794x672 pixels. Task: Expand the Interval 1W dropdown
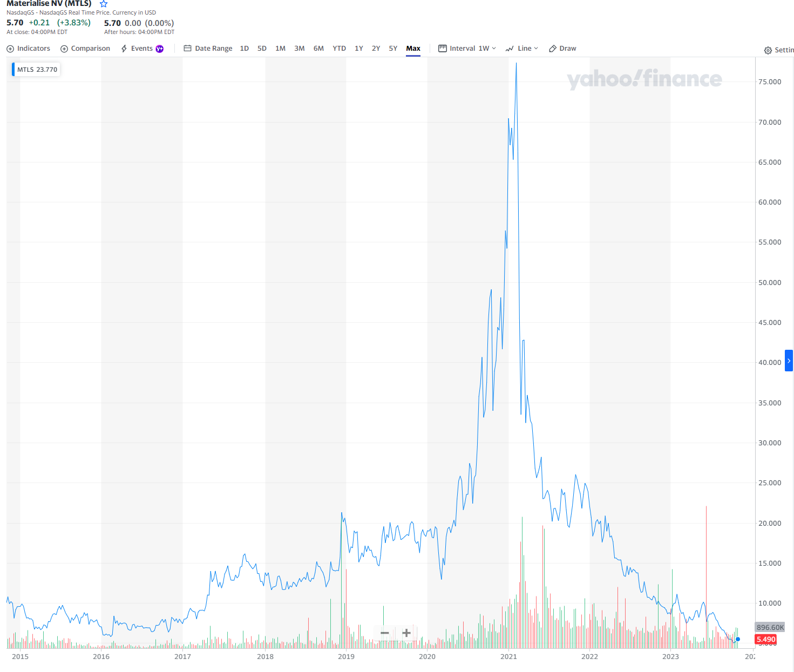[x=467, y=49]
